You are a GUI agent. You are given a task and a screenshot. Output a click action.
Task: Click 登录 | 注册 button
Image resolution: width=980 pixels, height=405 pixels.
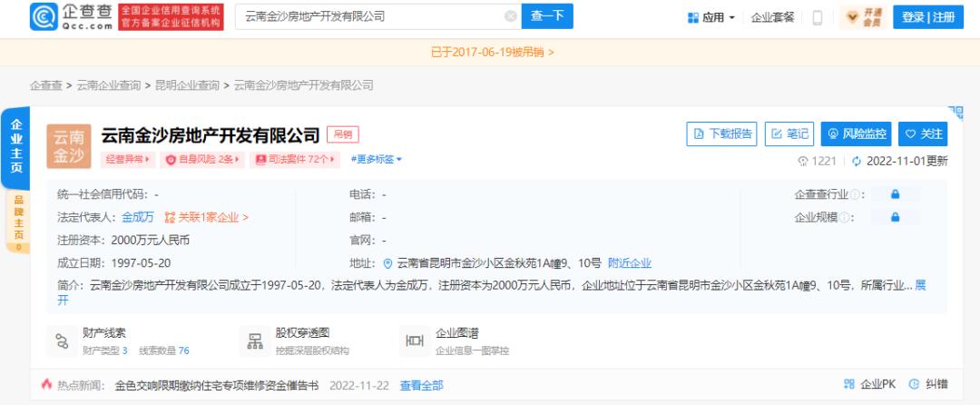point(928,17)
